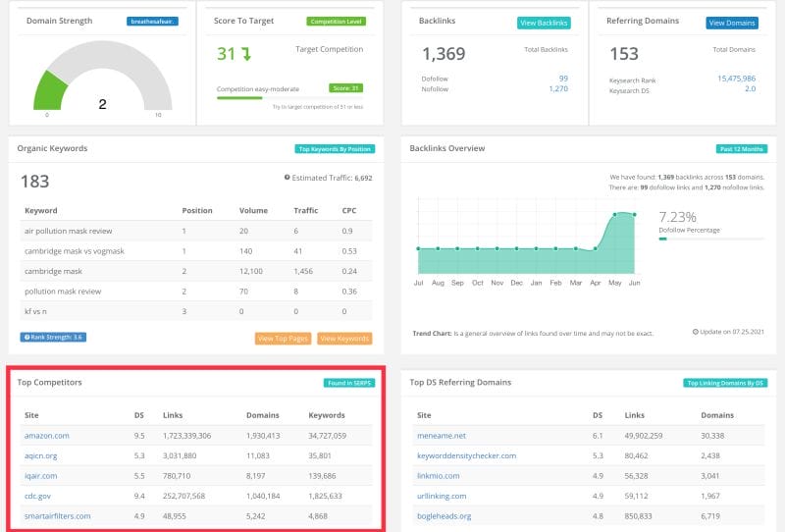The height and width of the screenshot is (532, 785).
Task: Open the aqicn.org competitor link
Action: click(x=40, y=455)
